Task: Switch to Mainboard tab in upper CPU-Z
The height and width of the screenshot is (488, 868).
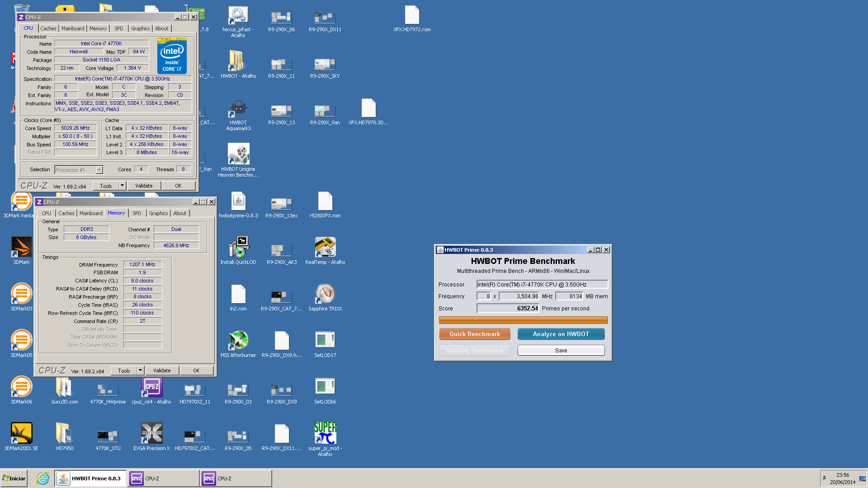Action: click(73, 28)
